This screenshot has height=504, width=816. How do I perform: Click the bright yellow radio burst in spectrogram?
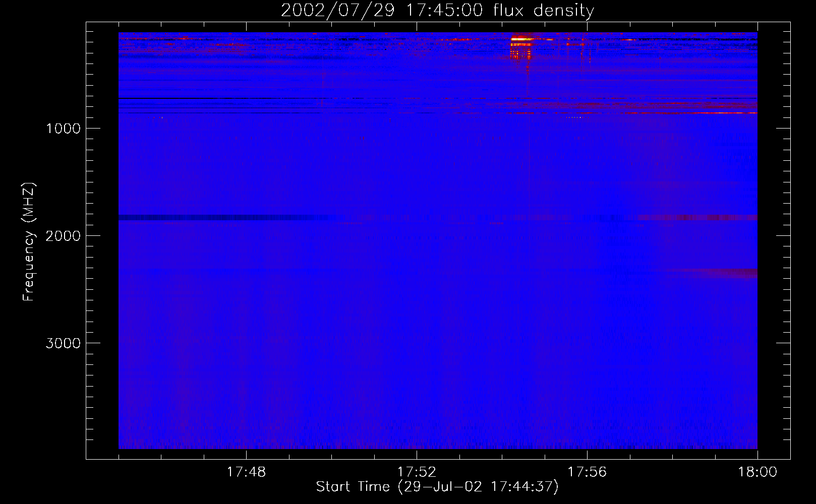tap(522, 38)
